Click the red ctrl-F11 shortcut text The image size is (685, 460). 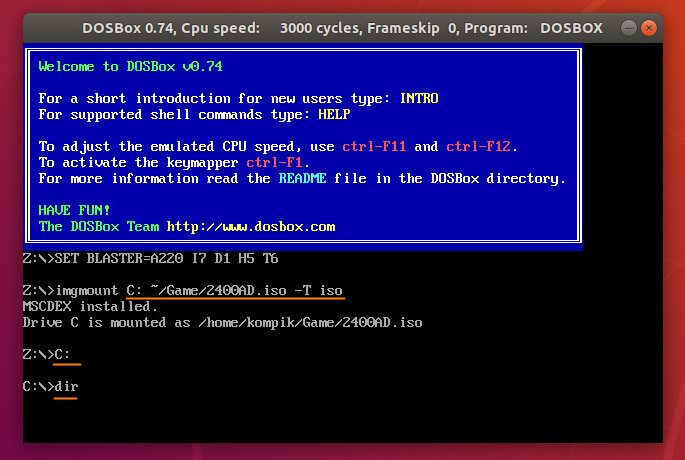click(x=374, y=146)
